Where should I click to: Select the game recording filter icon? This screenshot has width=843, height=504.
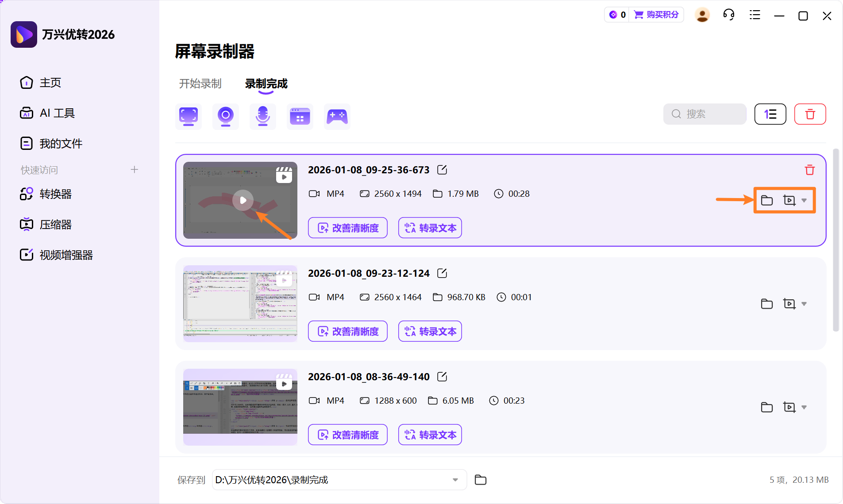(337, 116)
